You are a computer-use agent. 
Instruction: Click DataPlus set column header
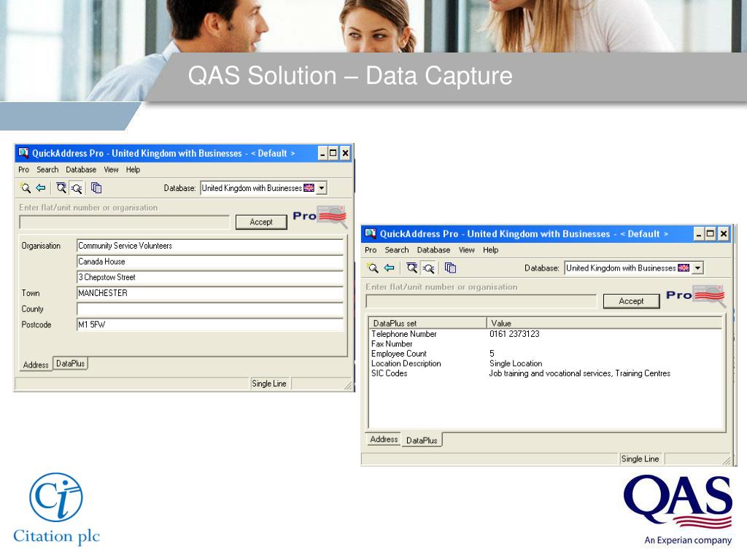point(427,323)
